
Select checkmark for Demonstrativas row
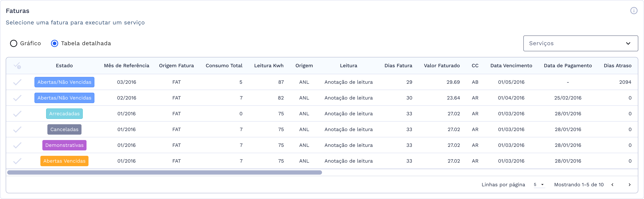tap(17, 145)
